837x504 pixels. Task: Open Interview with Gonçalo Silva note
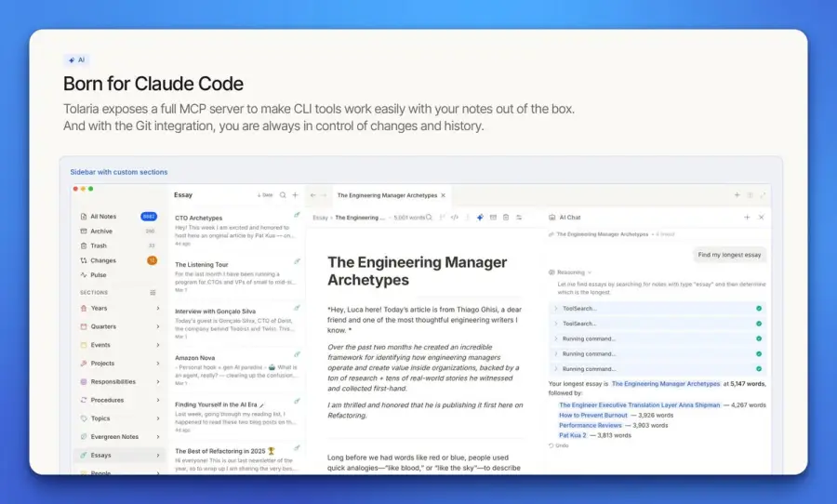(237, 323)
